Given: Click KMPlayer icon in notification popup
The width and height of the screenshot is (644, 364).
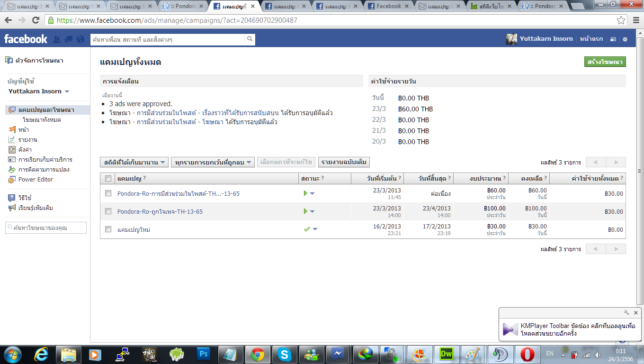Looking at the screenshot, I should tap(510, 329).
